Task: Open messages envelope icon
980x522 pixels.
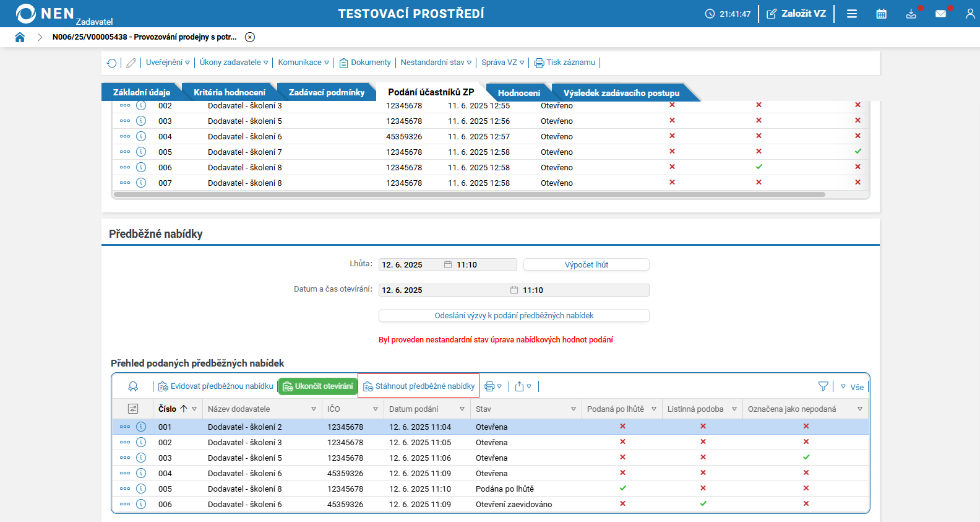Action: (940, 14)
